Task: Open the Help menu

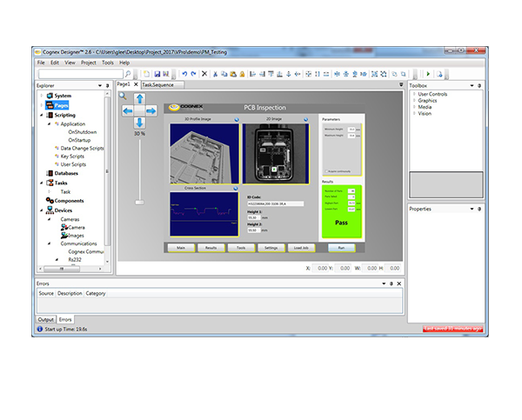Action: 124,63
